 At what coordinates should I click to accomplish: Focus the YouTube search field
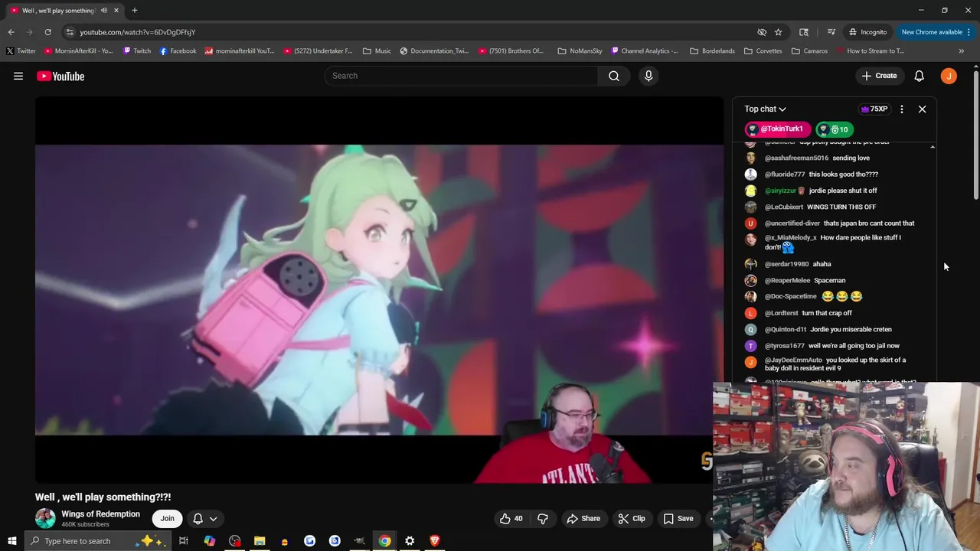tap(462, 76)
